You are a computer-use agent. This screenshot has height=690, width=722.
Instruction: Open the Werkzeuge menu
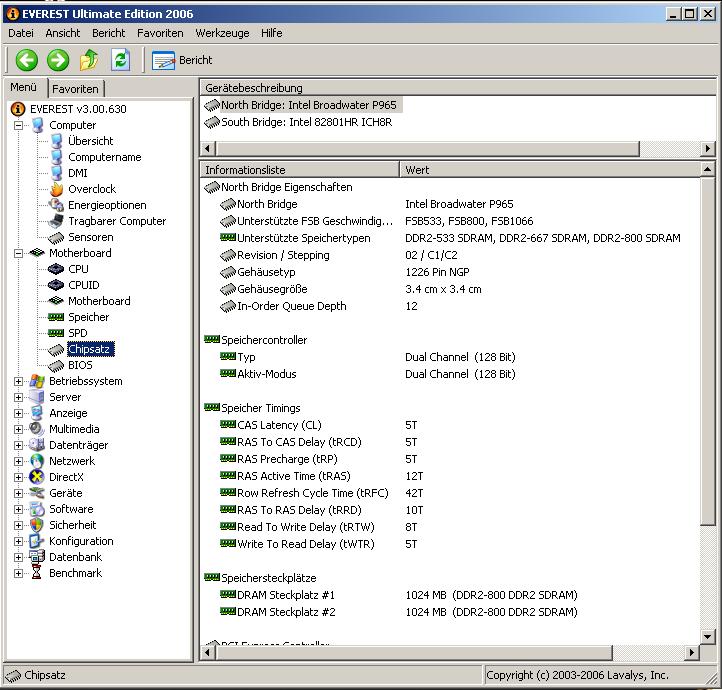[222, 33]
